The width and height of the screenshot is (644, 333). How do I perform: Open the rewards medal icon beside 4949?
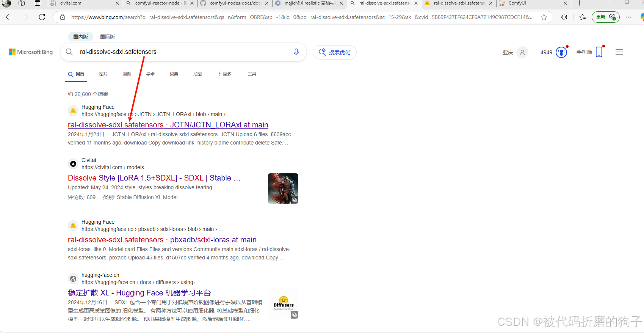point(561,52)
